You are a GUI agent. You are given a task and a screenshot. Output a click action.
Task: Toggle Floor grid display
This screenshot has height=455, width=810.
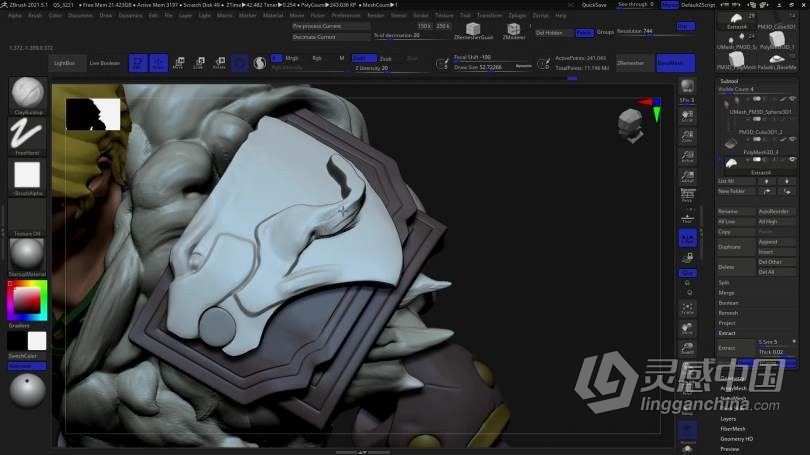click(x=688, y=217)
